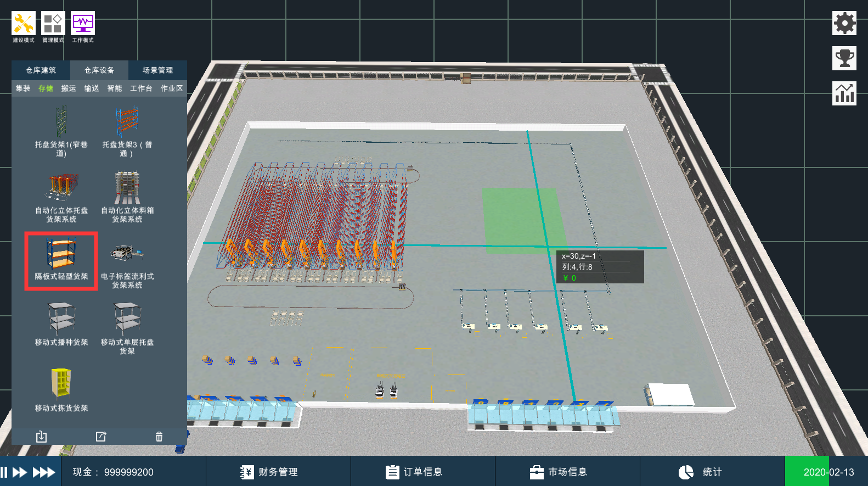The width and height of the screenshot is (868, 486).
Task: Select the yellow 移动式拣货货架 item
Action: [x=61, y=389]
